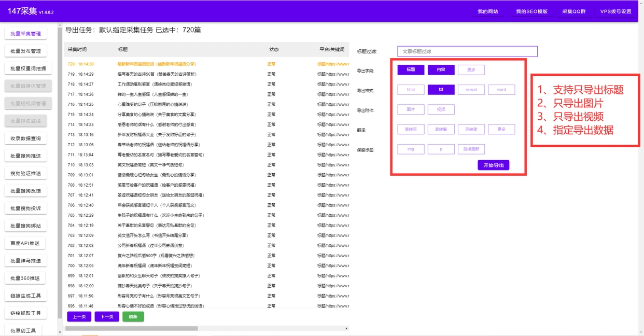The height and width of the screenshot is (336, 644).
Task: Enable 图片 attachment export
Action: [411, 109]
